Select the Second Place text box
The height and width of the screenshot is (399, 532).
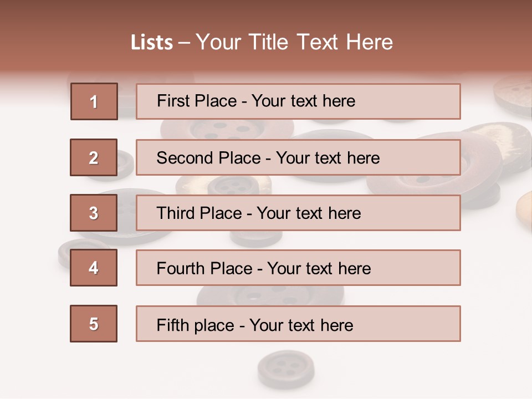[298, 157]
